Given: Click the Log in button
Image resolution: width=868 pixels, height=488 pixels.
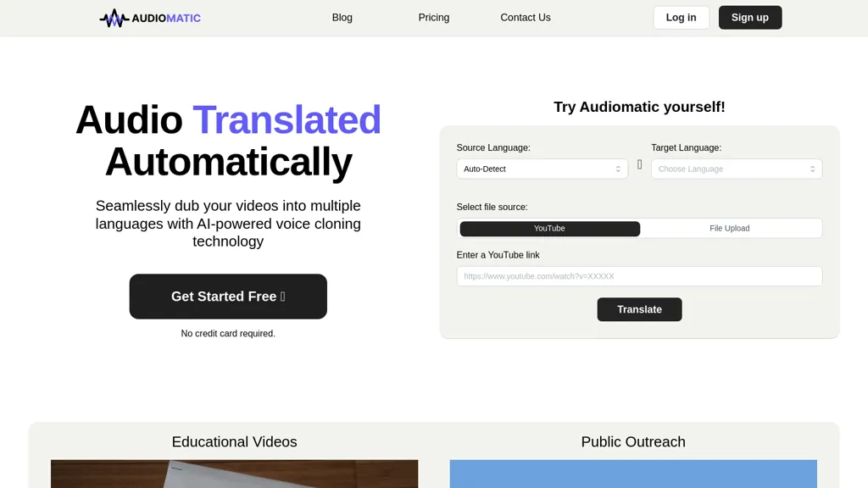Looking at the screenshot, I should pyautogui.click(x=681, y=18).
